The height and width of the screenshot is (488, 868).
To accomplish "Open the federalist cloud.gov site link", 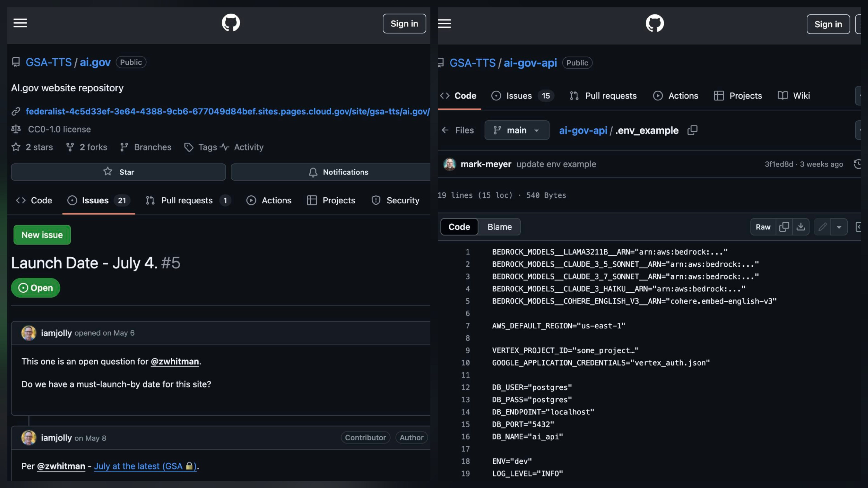I will click(227, 111).
